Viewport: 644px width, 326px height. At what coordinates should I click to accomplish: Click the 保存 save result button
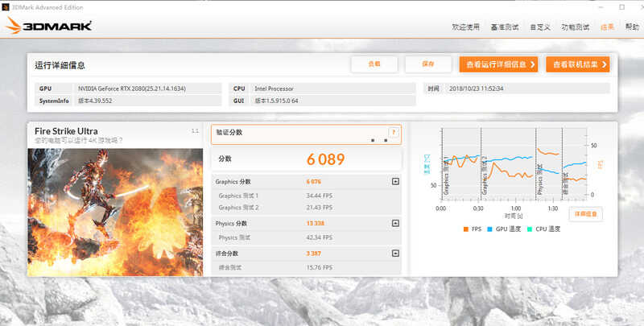(428, 64)
